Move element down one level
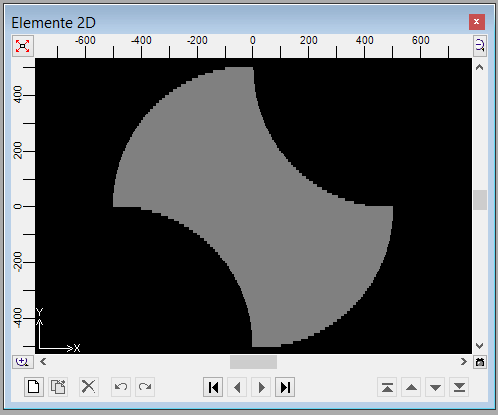The width and height of the screenshot is (498, 415). (x=435, y=387)
